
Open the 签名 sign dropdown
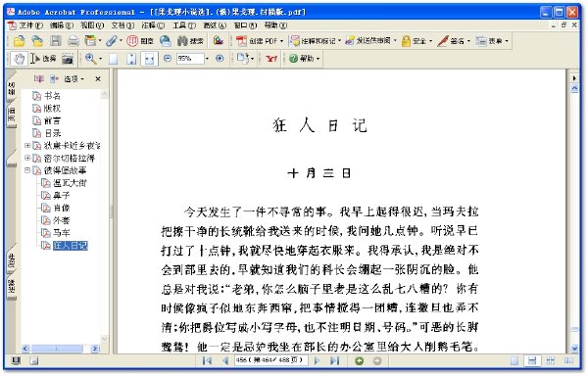[454, 41]
